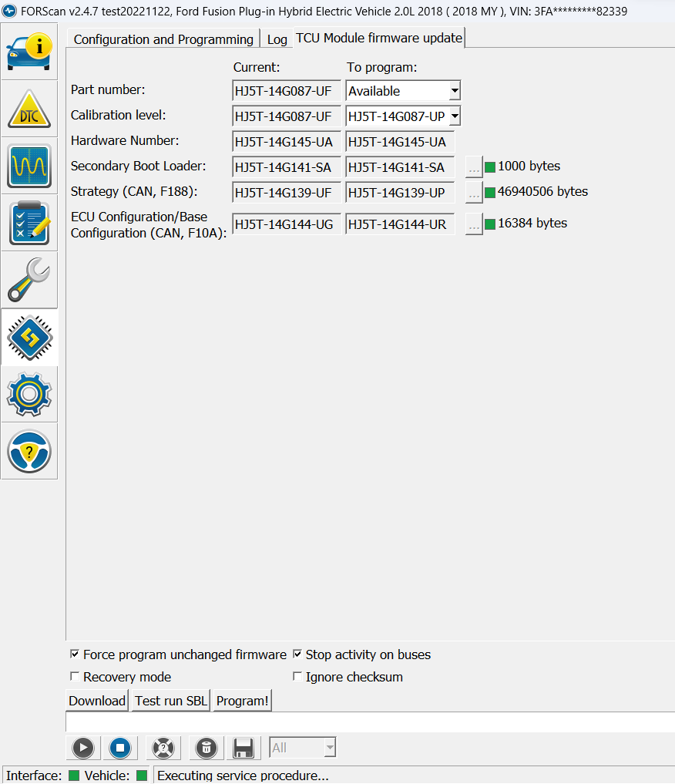Open the DTC trouble codes section

pyautogui.click(x=29, y=109)
